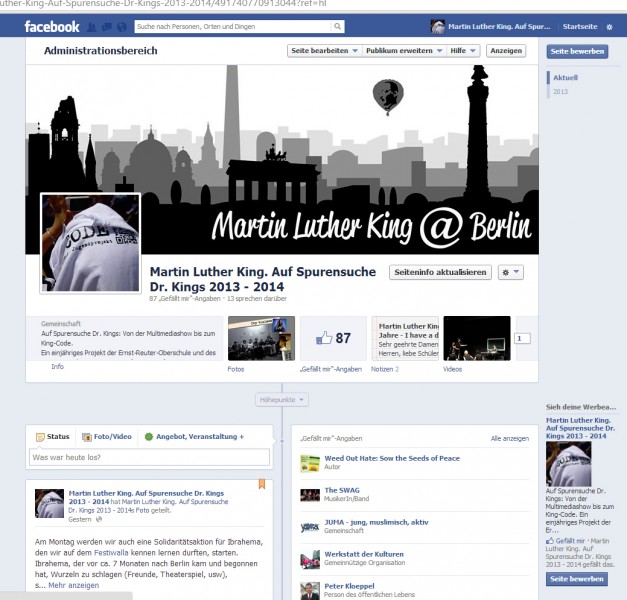Open The SWAG page link
The width and height of the screenshot is (627, 600).
[342, 490]
